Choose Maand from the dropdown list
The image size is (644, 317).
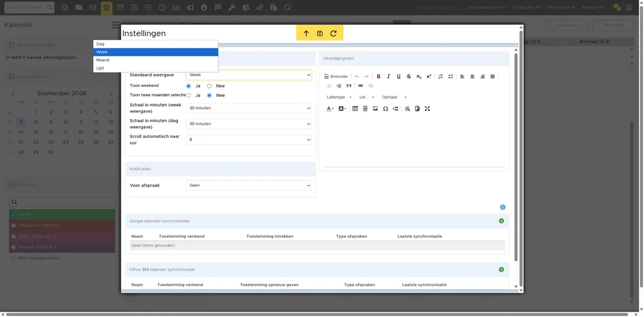coord(156,60)
